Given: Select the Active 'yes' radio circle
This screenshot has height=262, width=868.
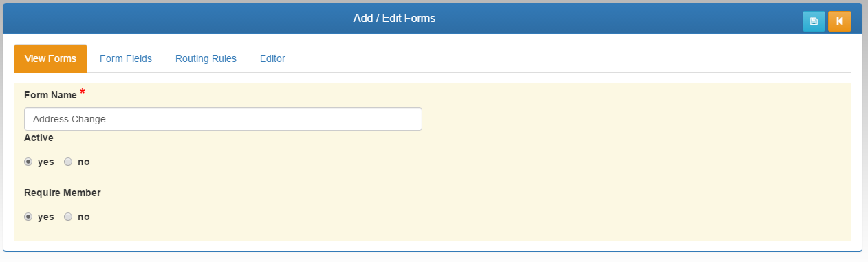Looking at the screenshot, I should 28,162.
